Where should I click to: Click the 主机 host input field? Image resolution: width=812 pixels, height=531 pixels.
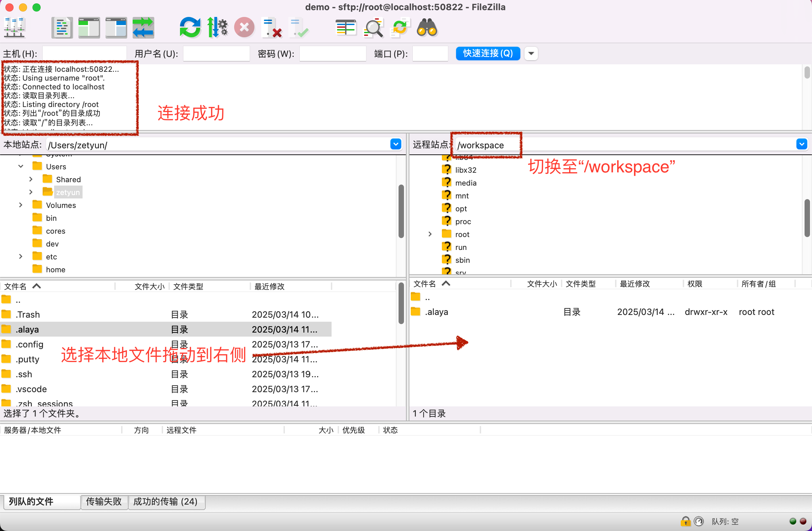click(x=84, y=54)
